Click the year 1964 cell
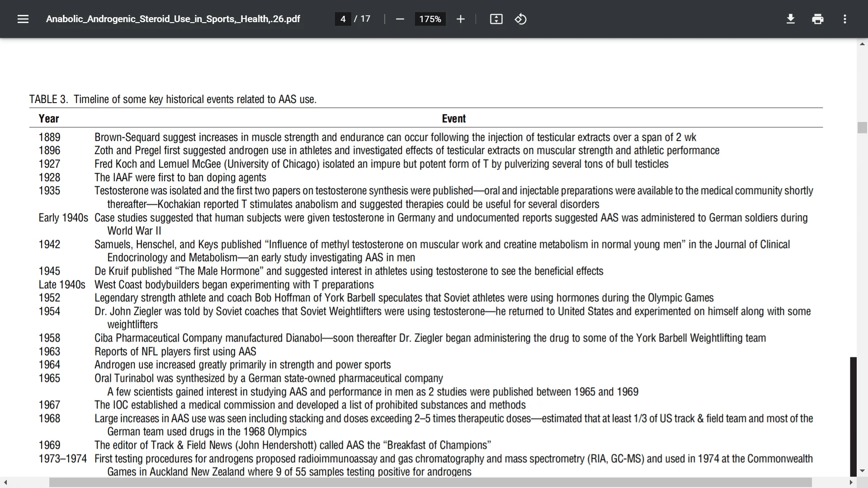Screen dimensions: 868x488 coord(49,365)
